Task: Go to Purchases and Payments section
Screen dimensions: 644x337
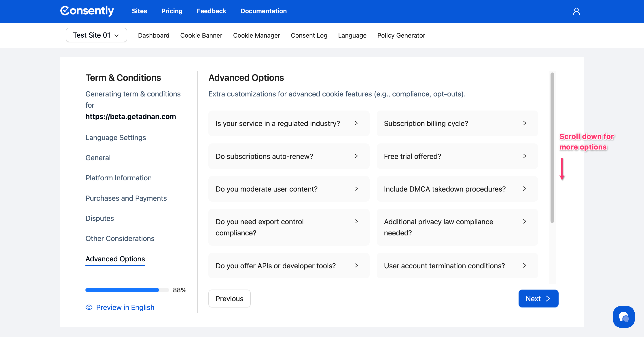Action: [x=126, y=198]
